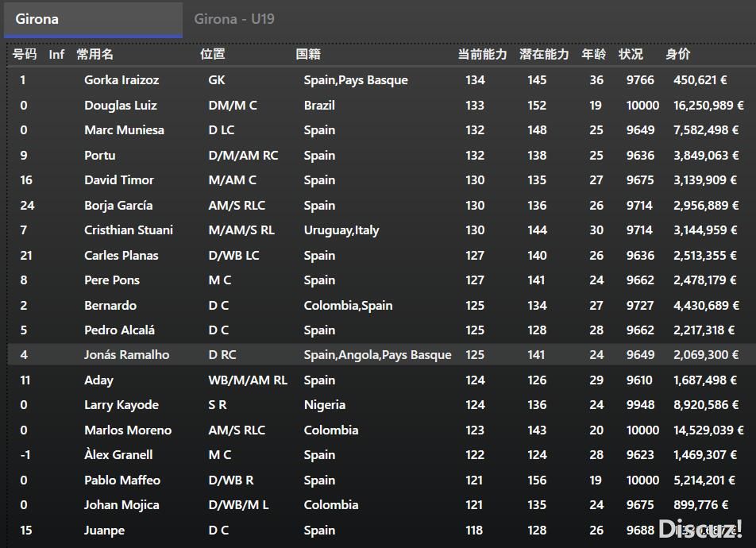Click position D/WB/M L cell
Viewport: 756px width, 548px height.
pyautogui.click(x=239, y=505)
